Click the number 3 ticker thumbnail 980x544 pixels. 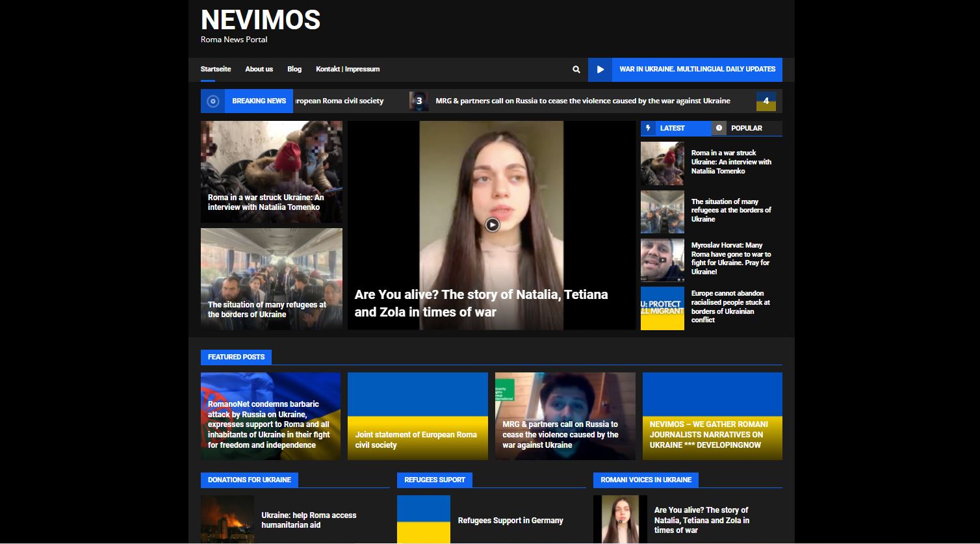(419, 101)
